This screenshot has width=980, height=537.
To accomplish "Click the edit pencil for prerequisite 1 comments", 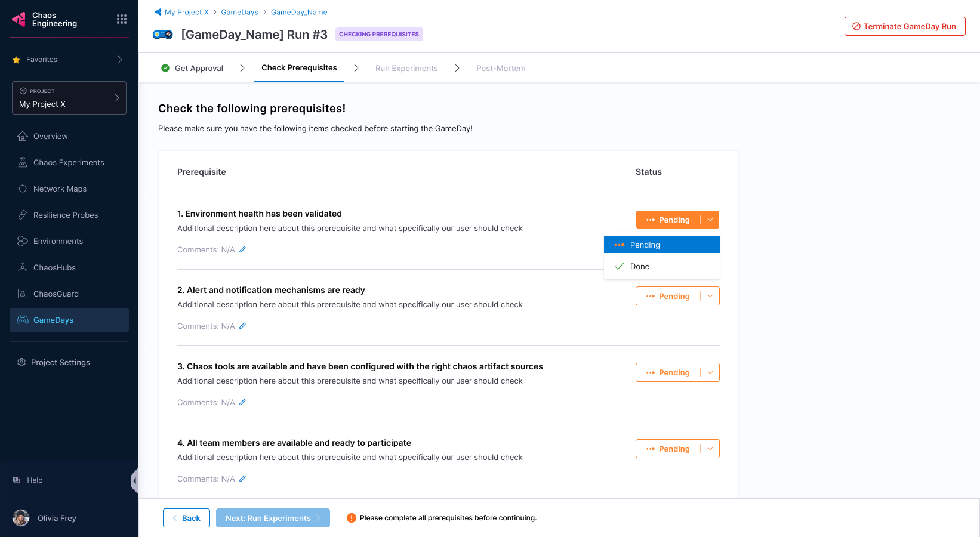I will (x=242, y=249).
